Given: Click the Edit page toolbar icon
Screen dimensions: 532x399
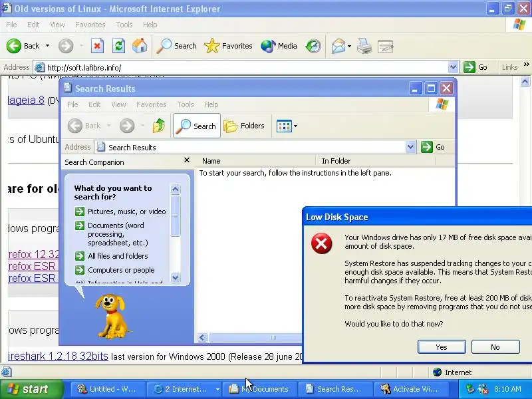Looking at the screenshot, I should click(385, 46).
